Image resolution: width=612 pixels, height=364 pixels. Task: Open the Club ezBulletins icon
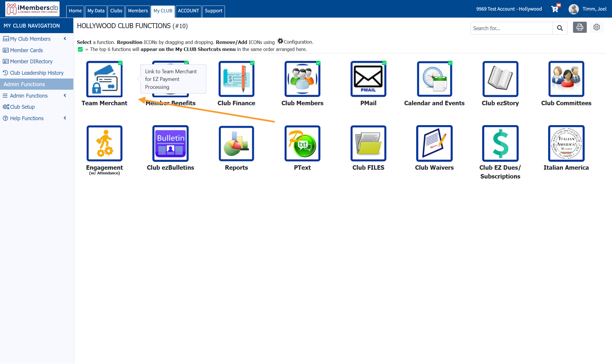point(170,144)
